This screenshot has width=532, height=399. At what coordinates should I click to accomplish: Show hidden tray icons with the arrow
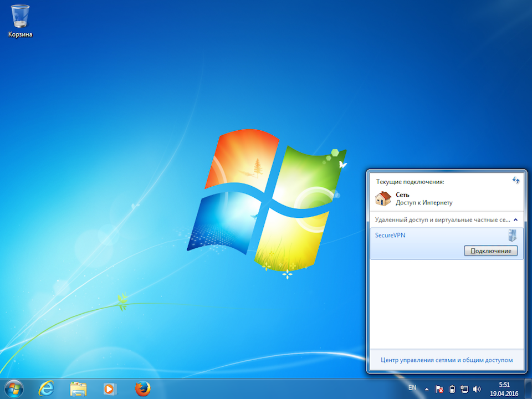click(x=427, y=389)
